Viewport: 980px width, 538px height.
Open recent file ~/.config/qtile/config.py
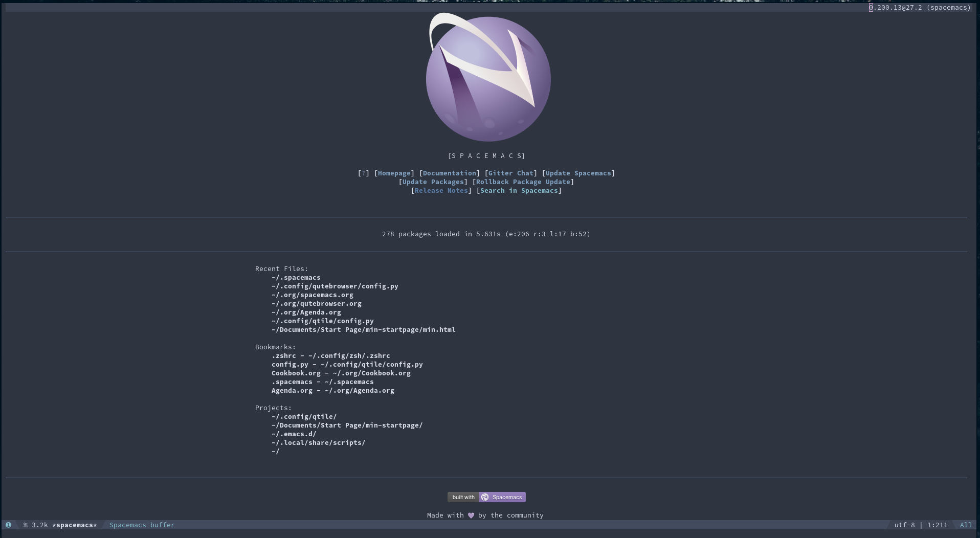click(x=323, y=321)
